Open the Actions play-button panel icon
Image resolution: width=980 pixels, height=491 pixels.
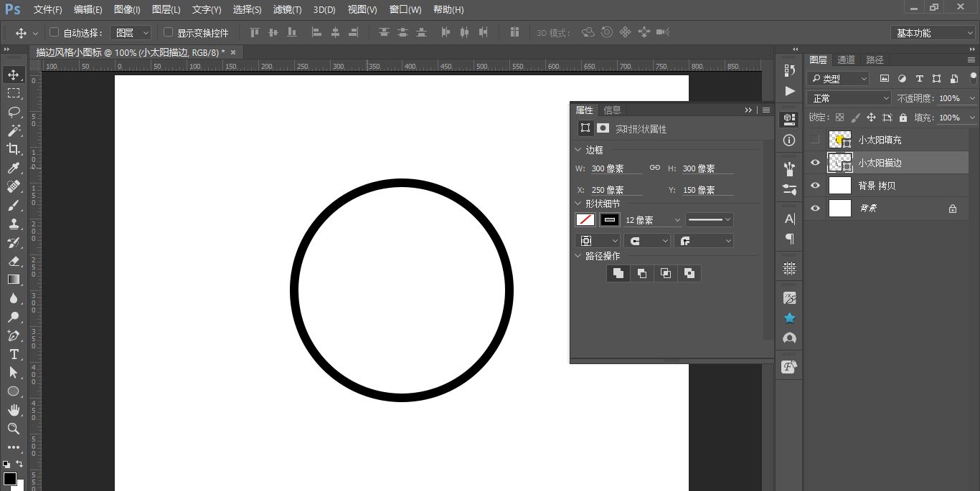tap(790, 91)
